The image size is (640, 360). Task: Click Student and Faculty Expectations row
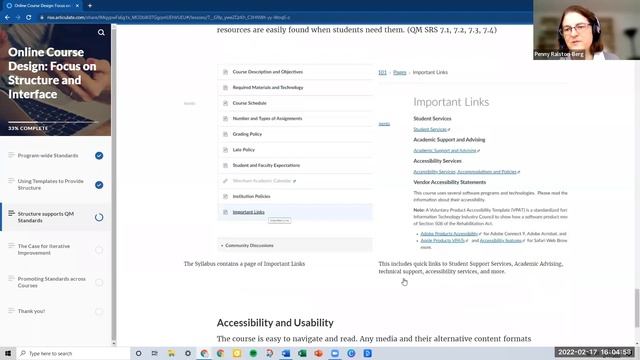click(295, 165)
